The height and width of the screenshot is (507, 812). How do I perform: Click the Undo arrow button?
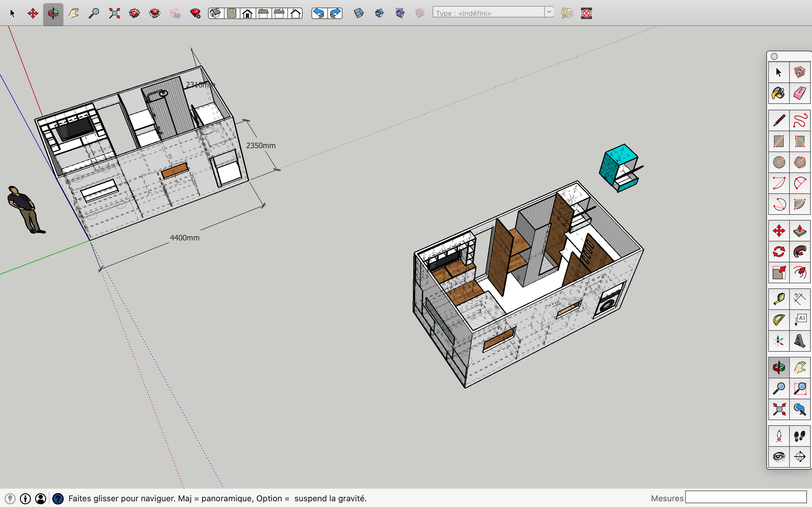click(319, 13)
